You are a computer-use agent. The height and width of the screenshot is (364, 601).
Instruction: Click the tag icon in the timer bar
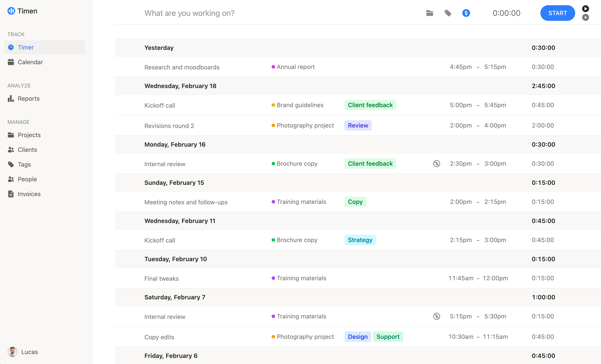(448, 13)
